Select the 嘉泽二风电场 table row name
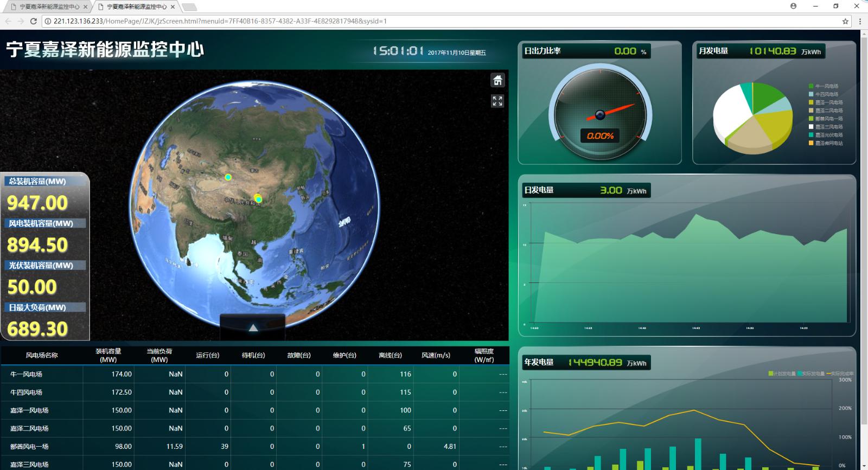 click(29, 428)
